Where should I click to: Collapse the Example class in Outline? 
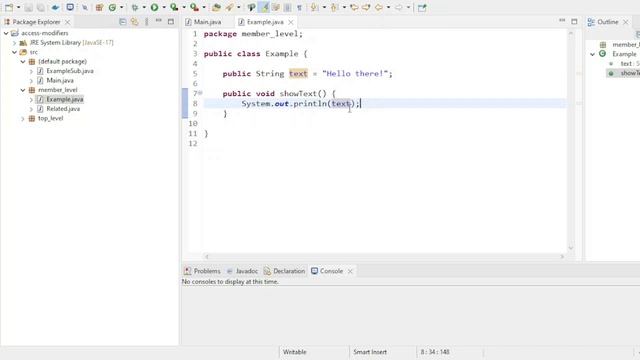pyautogui.click(x=592, y=54)
